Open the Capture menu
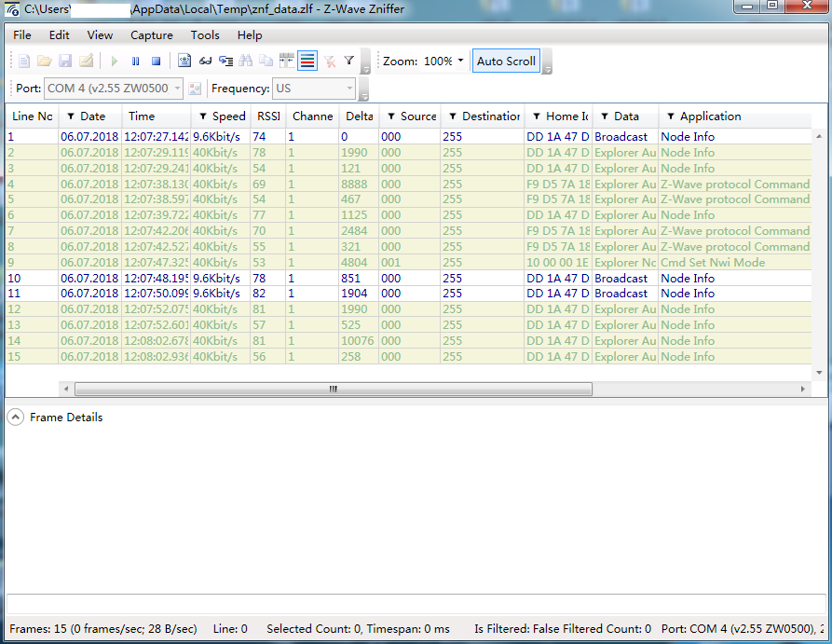The height and width of the screenshot is (644, 832). pos(152,35)
